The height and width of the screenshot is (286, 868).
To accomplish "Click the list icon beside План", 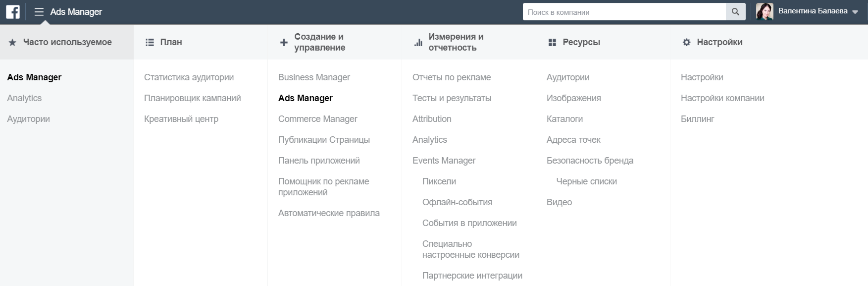I will pyautogui.click(x=150, y=43).
